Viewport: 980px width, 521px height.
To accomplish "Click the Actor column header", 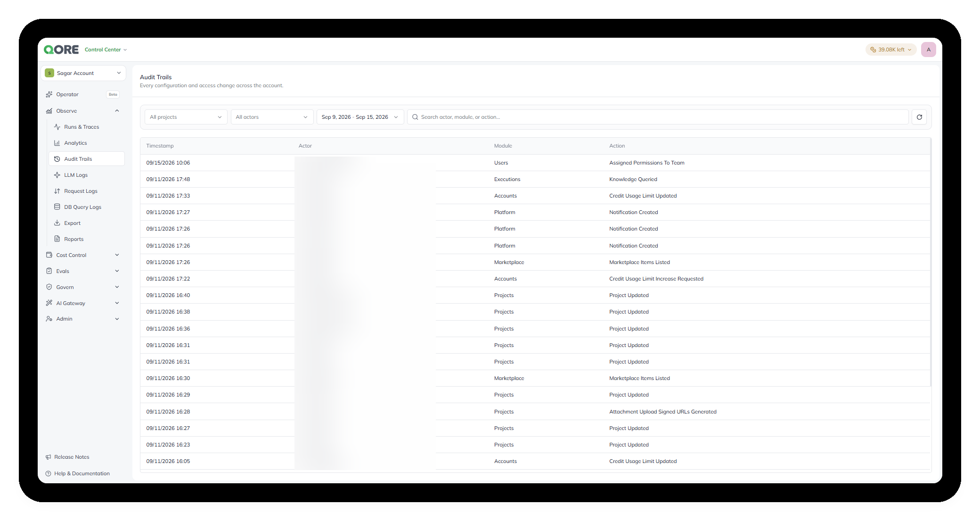I will point(305,146).
